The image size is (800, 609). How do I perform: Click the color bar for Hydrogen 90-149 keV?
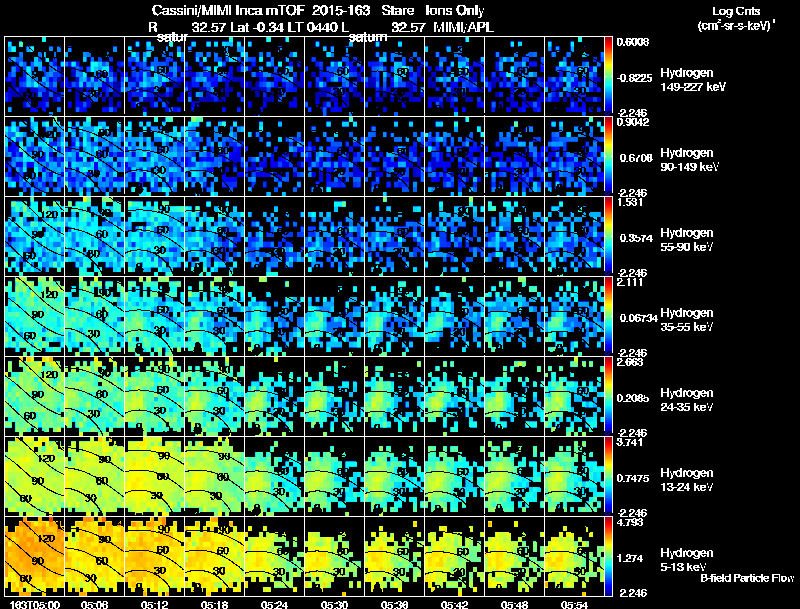[x=608, y=156]
